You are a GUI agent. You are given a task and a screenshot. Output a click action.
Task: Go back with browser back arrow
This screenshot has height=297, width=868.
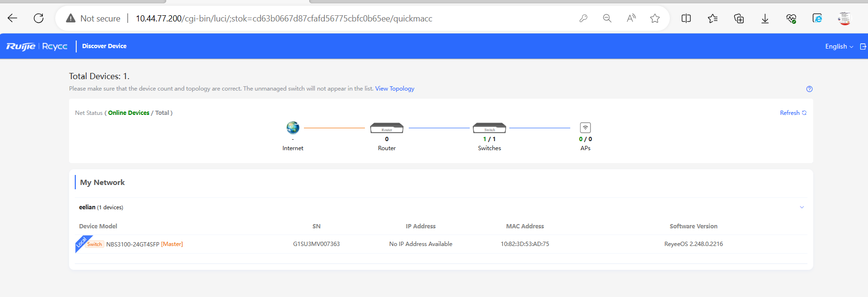pyautogui.click(x=12, y=19)
